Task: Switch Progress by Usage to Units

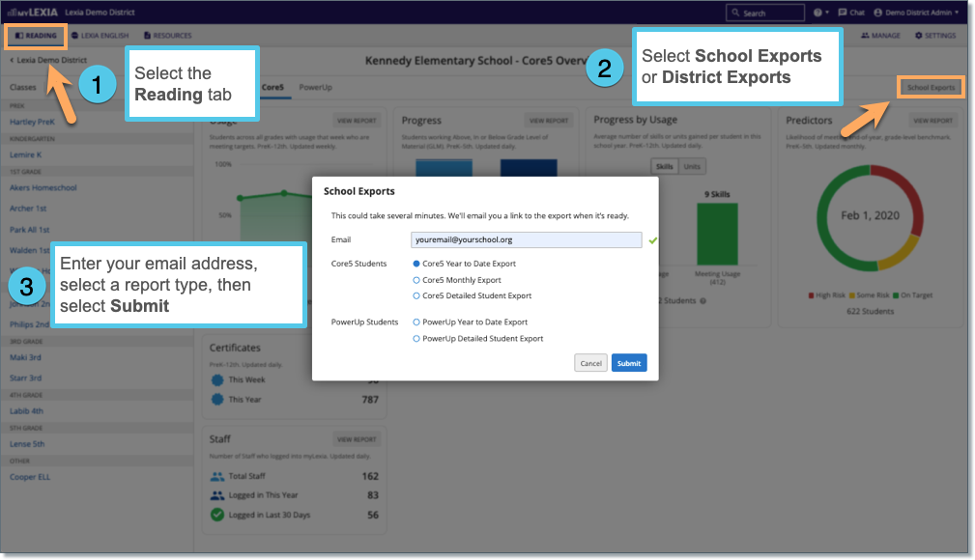Action: (x=692, y=167)
